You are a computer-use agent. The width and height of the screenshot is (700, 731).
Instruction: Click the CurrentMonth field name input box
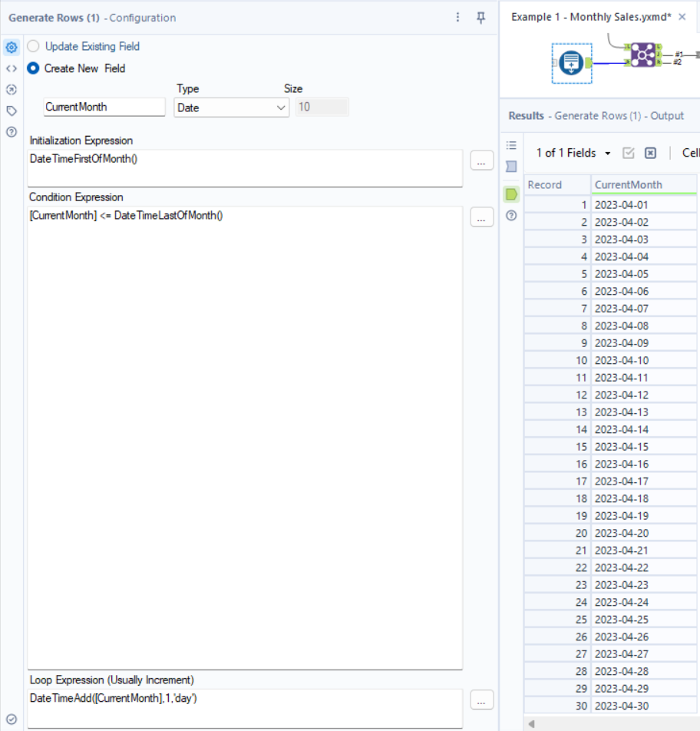pyautogui.click(x=104, y=107)
